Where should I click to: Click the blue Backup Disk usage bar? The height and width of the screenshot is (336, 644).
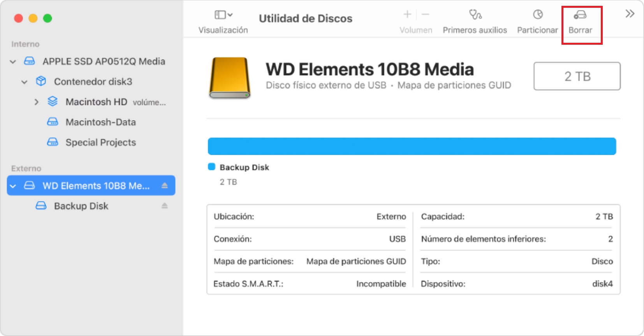click(412, 146)
